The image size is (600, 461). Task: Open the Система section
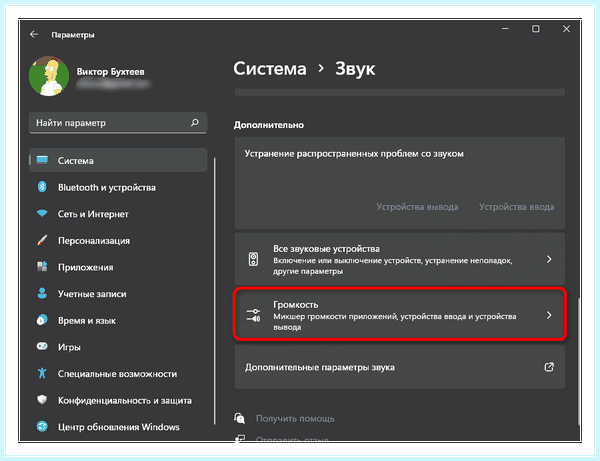(x=118, y=160)
